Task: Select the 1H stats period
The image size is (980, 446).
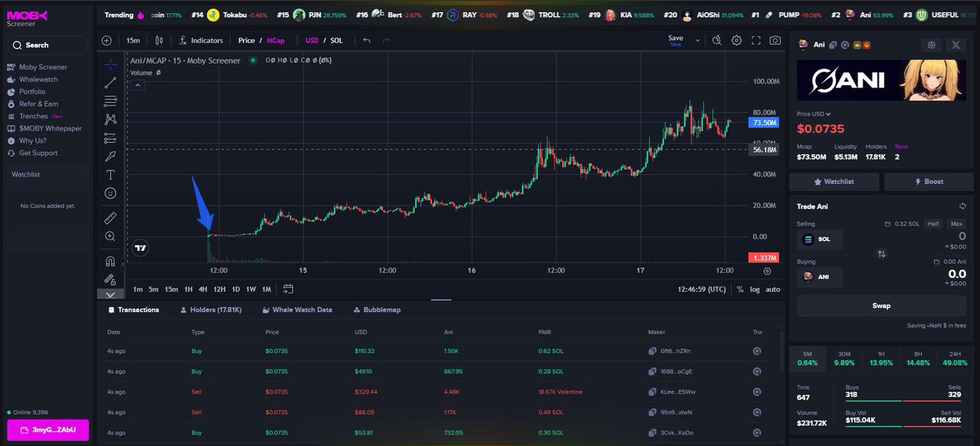Action: coord(881,359)
